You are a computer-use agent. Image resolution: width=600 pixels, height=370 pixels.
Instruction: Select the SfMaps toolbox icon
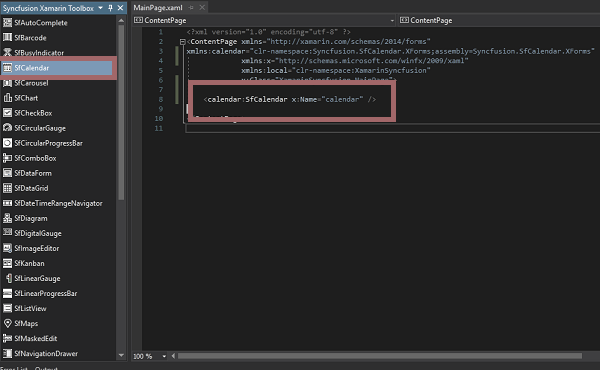point(7,323)
